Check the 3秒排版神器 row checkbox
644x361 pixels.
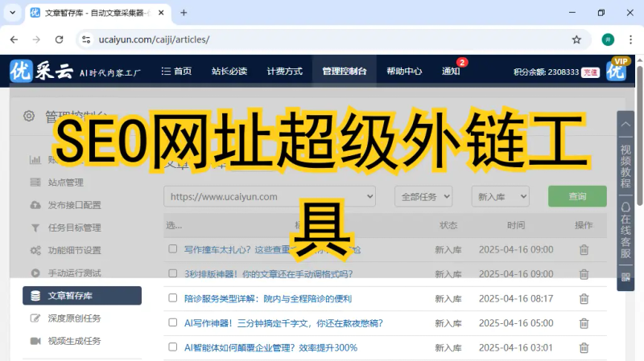pyautogui.click(x=172, y=273)
